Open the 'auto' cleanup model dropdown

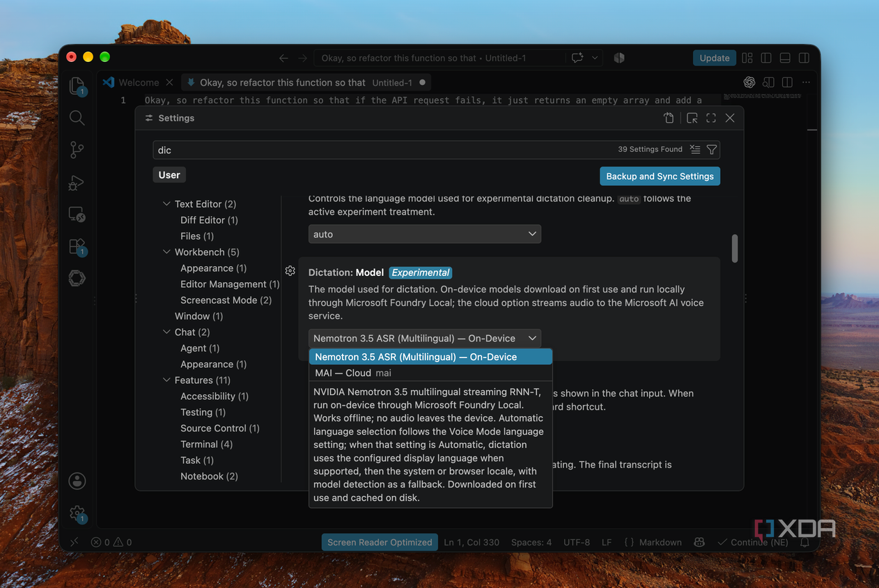425,234
